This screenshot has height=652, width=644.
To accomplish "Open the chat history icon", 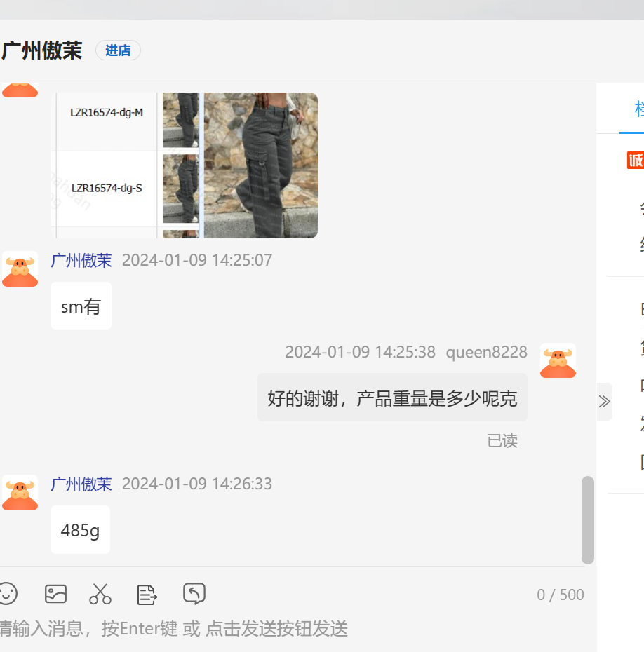I will point(194,594).
